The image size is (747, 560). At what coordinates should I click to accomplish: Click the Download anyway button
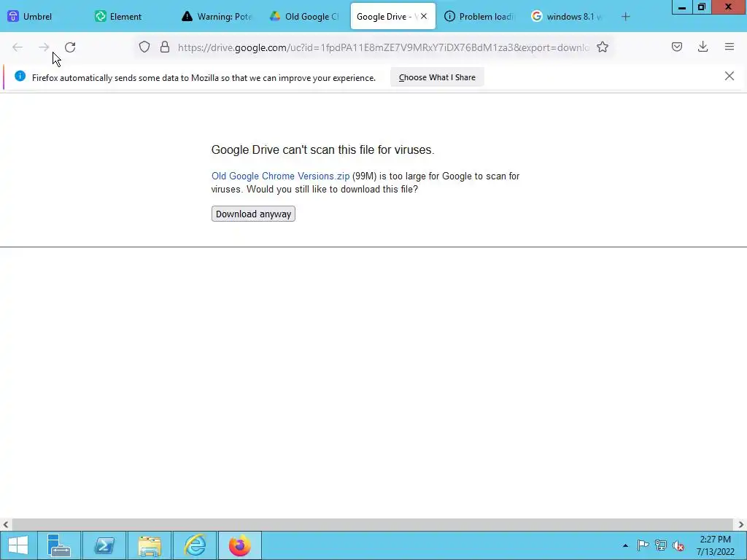click(x=253, y=214)
